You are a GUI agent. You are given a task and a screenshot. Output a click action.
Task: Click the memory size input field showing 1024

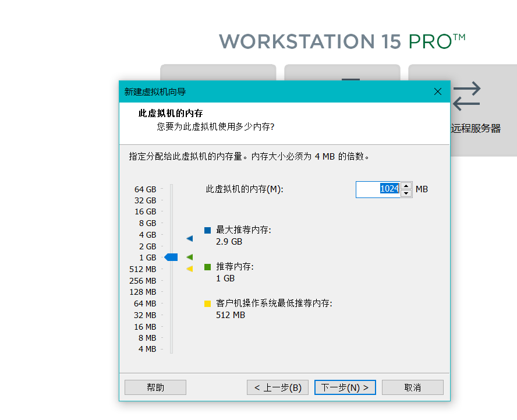(378, 189)
